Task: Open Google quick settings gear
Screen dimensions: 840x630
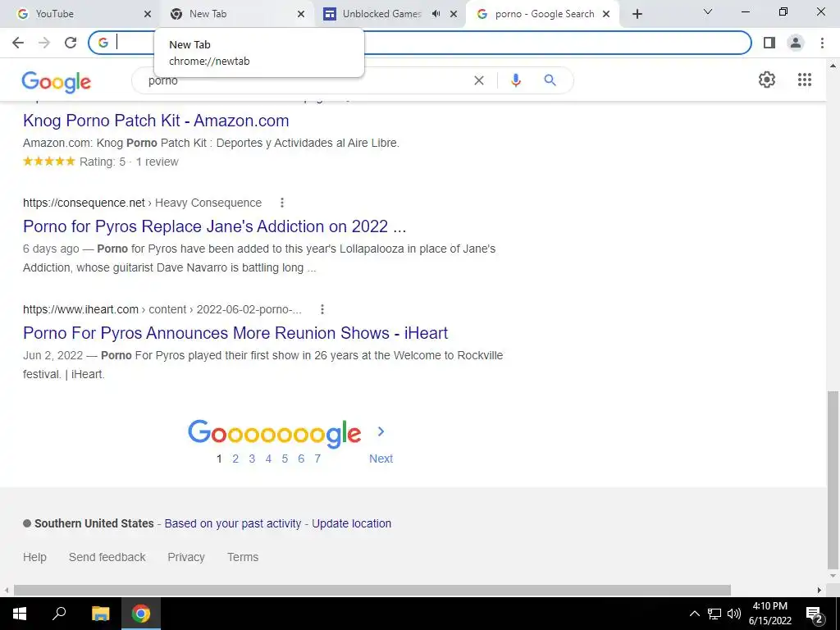Action: tap(767, 80)
